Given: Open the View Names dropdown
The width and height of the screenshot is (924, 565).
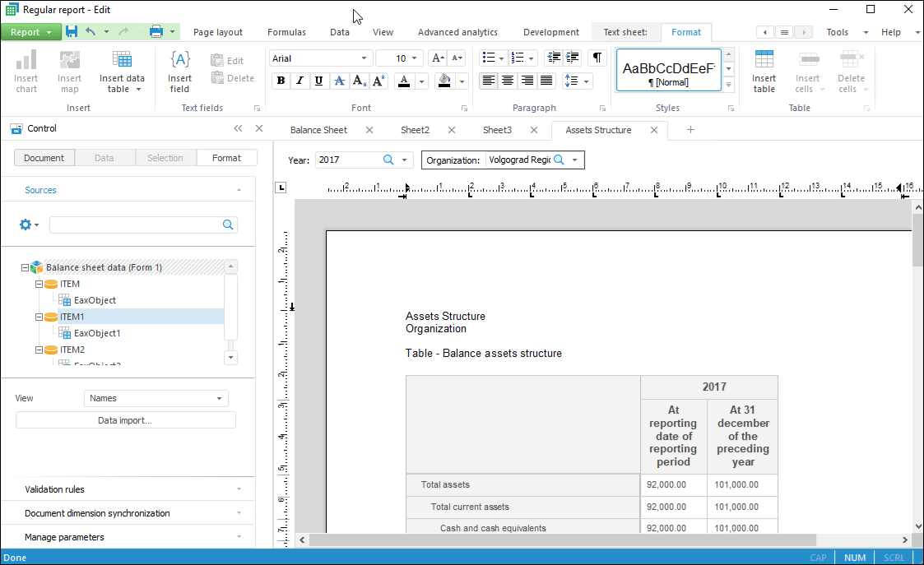Looking at the screenshot, I should coord(156,398).
